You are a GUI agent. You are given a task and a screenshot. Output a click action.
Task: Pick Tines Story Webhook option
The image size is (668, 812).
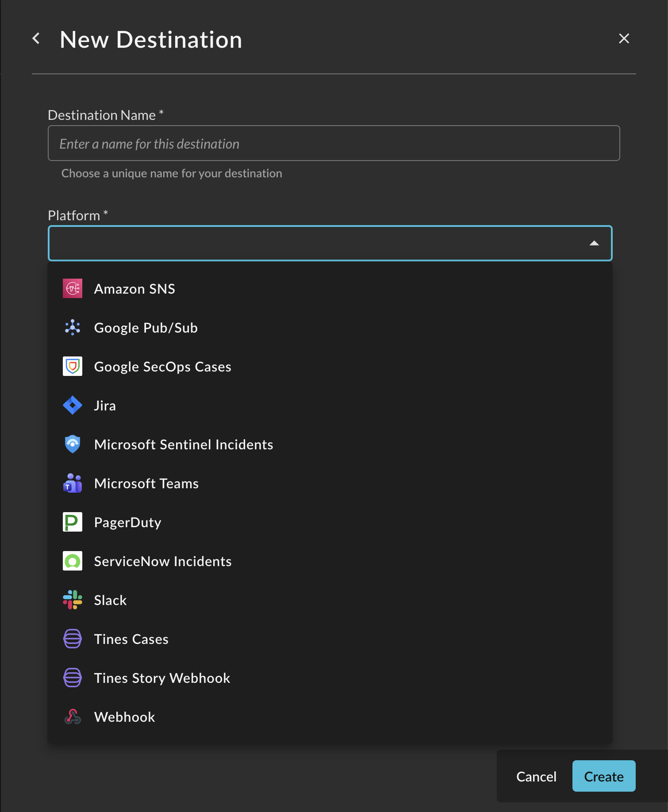[330, 678]
